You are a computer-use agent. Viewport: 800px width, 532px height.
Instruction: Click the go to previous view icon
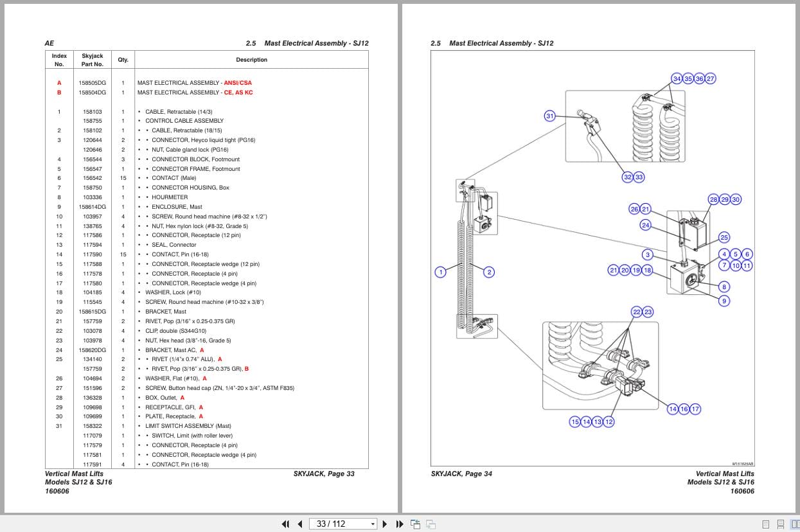[x=415, y=524]
